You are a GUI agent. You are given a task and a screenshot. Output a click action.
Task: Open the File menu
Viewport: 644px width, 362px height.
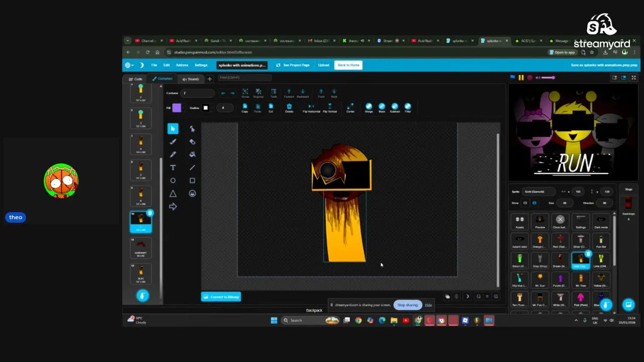click(x=154, y=65)
